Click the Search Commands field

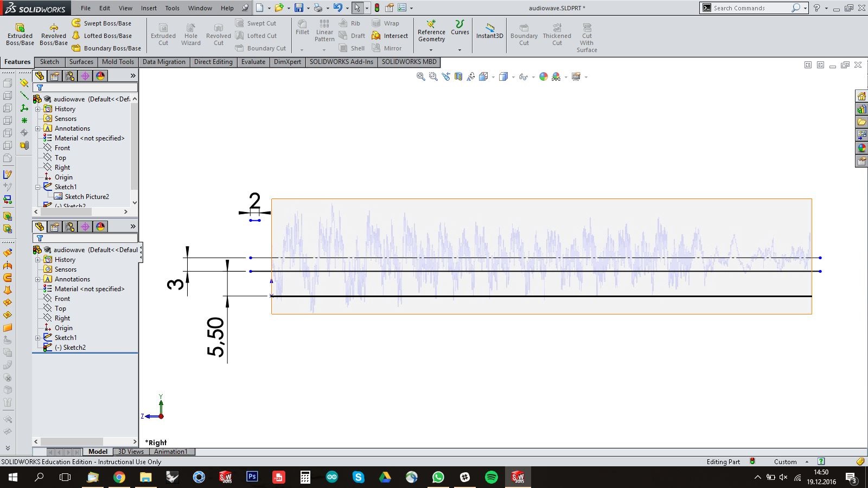[750, 8]
